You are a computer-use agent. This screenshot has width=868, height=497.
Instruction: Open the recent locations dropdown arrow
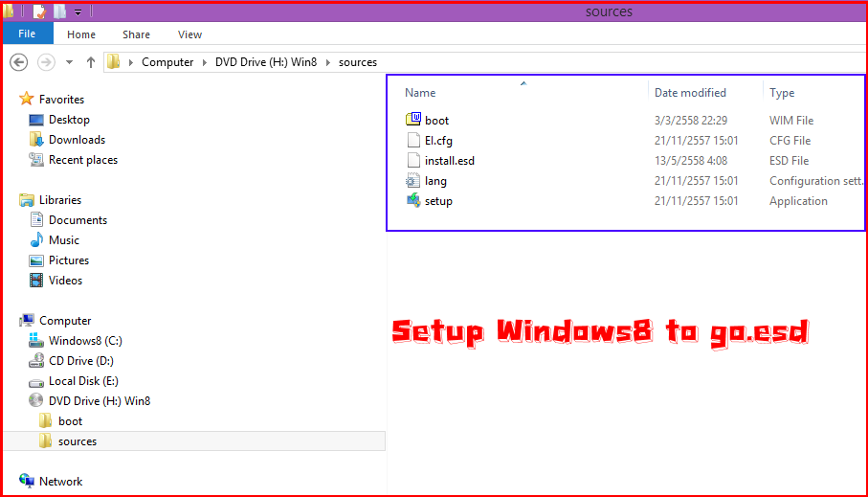click(69, 62)
